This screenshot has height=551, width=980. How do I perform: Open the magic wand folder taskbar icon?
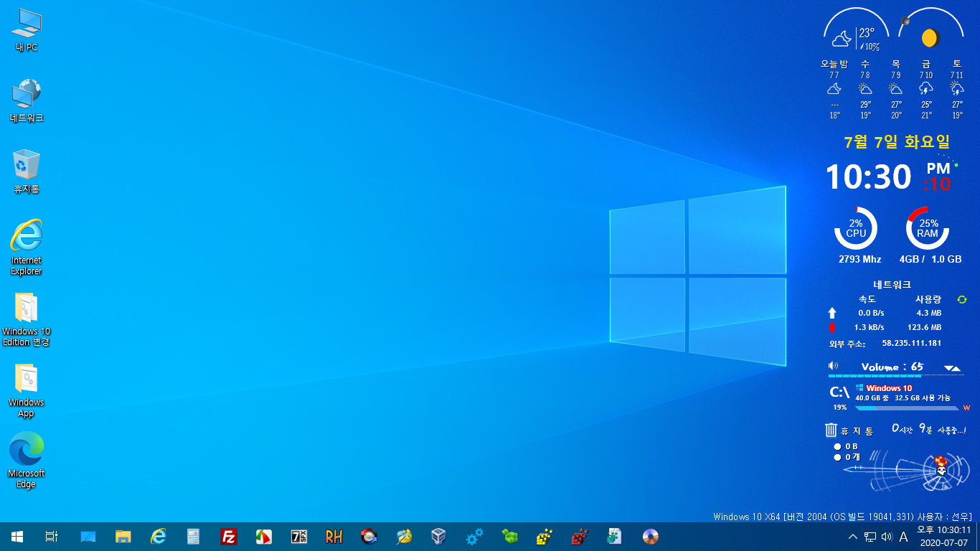point(405,537)
